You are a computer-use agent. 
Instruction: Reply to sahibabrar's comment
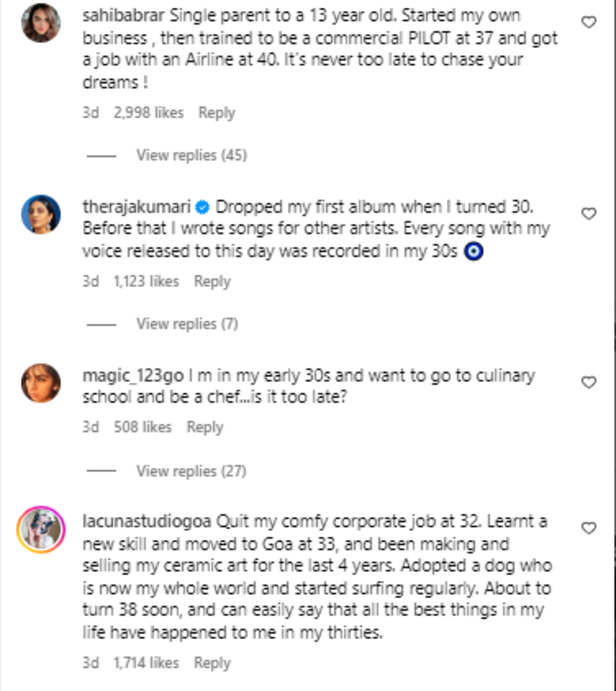(216, 113)
